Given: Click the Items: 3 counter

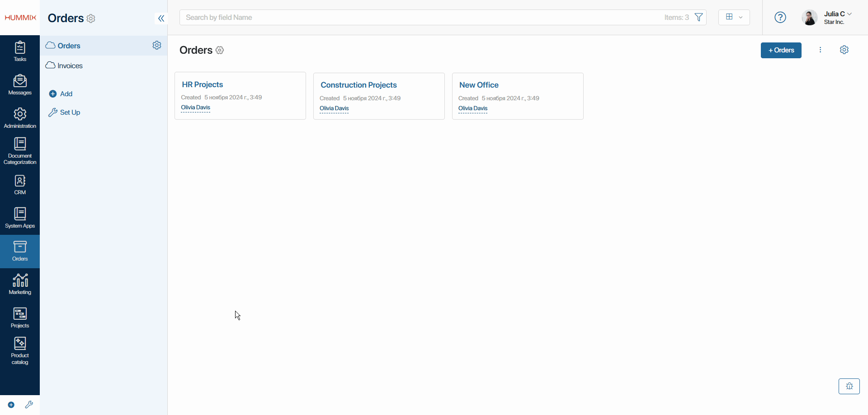Looking at the screenshot, I should pyautogui.click(x=676, y=17).
